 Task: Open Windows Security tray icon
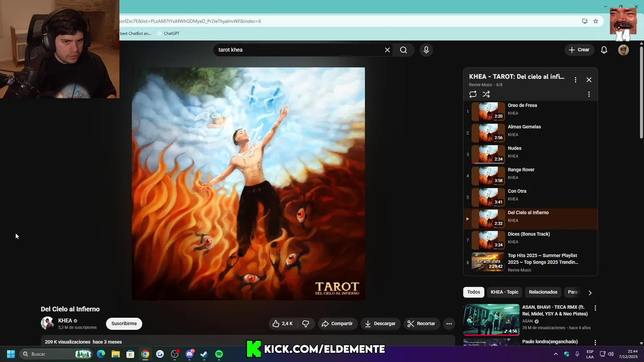pyautogui.click(x=567, y=354)
